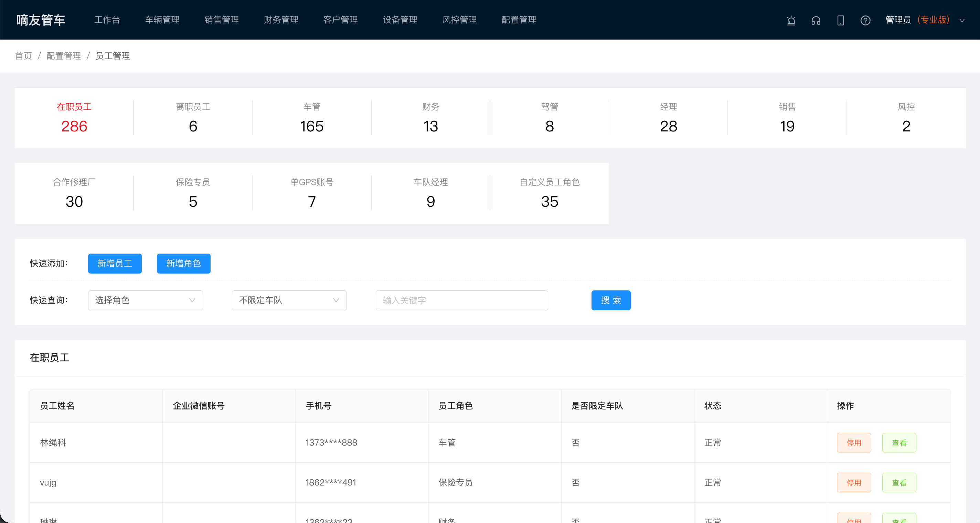Click the question mark help icon

pos(865,20)
